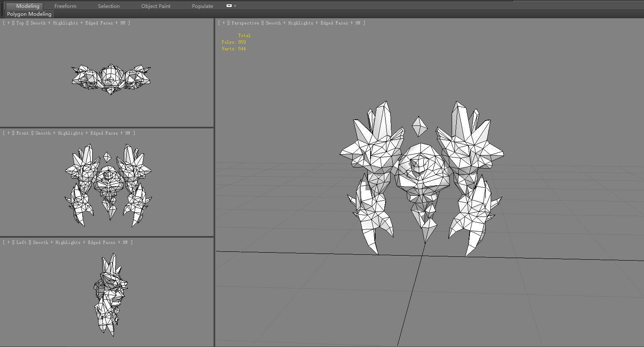
Task: Open the Top viewport plus menu
Action: point(8,23)
